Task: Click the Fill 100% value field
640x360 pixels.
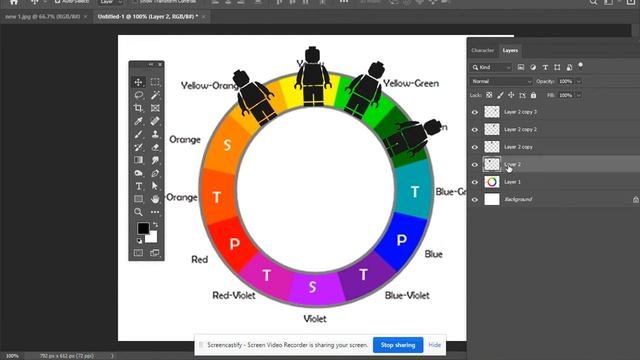Action: click(566, 96)
